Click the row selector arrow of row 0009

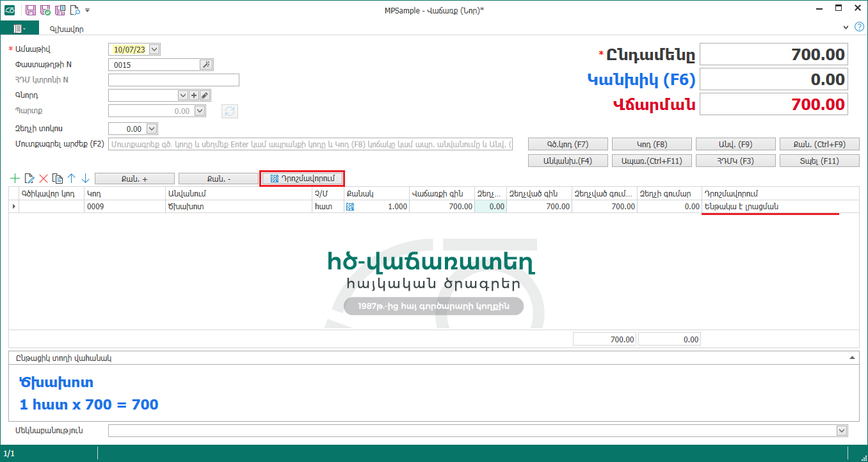(13, 207)
